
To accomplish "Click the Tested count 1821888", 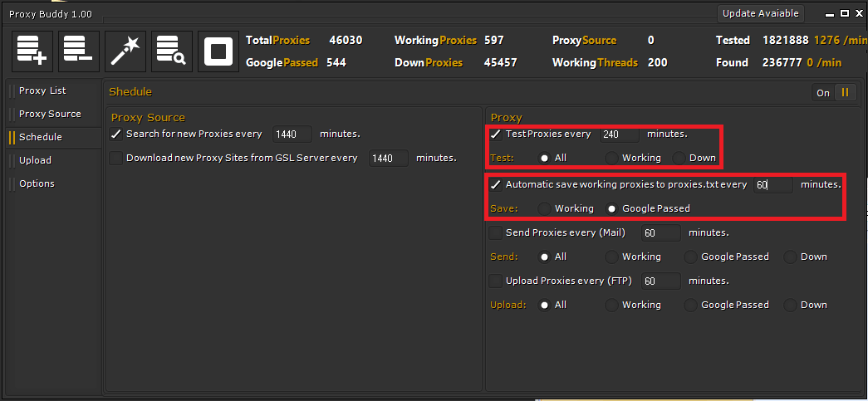I will point(786,41).
